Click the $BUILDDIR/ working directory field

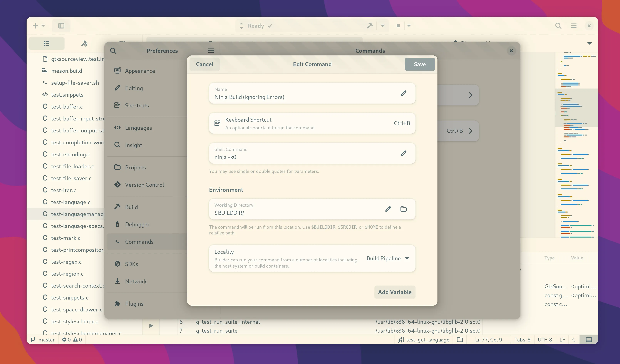[312, 209]
